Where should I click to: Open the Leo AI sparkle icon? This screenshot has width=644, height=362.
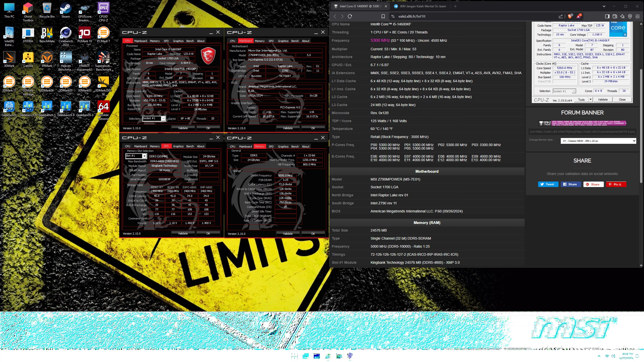(622, 16)
